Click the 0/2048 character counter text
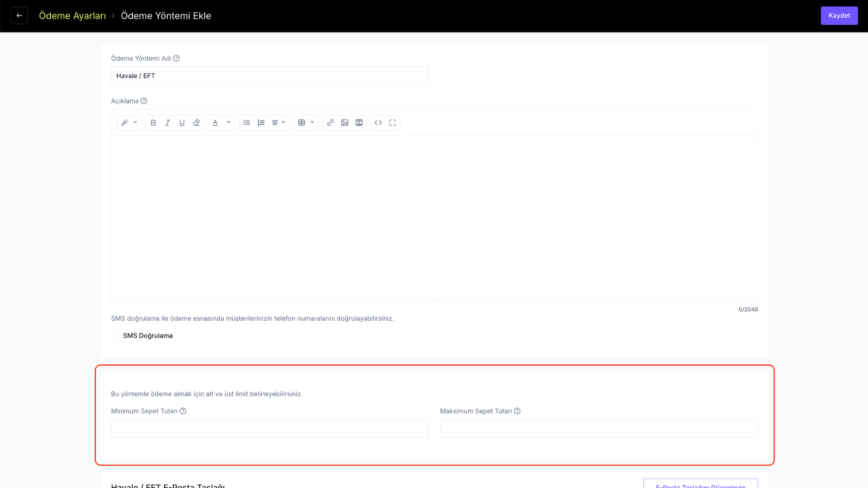The image size is (868, 488). point(748,310)
